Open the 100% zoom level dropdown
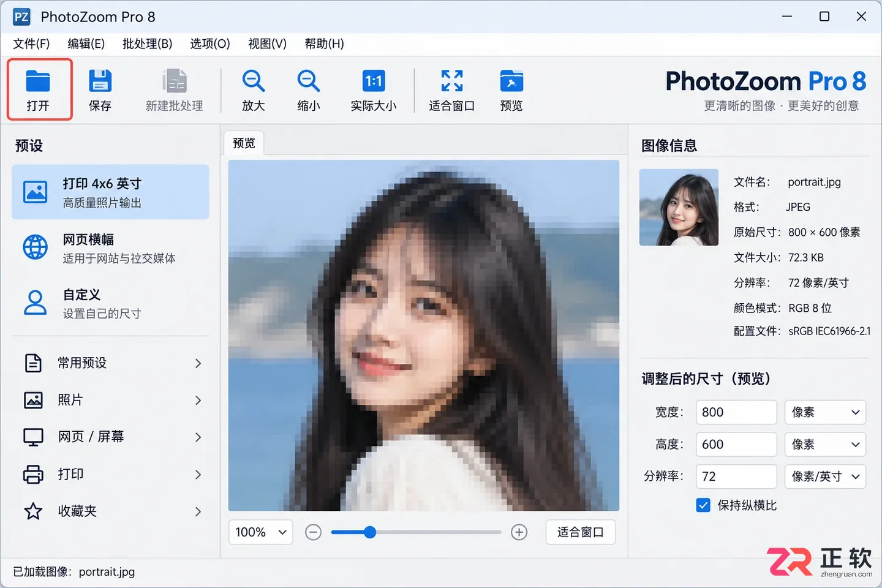 pos(261,532)
